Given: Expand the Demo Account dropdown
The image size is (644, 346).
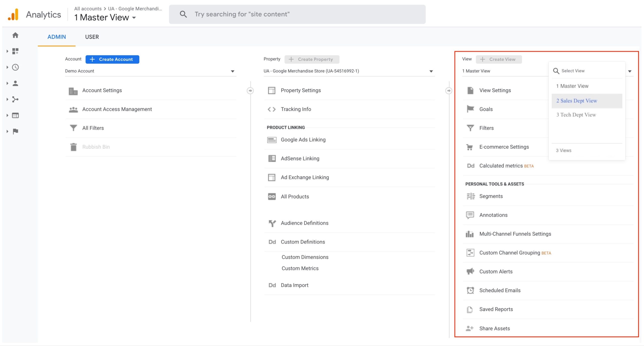Looking at the screenshot, I should coord(232,71).
